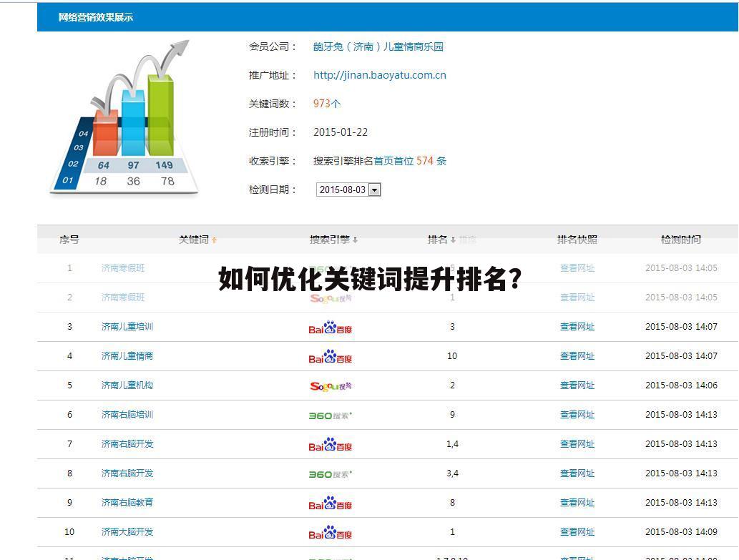Click the 网络营销效果展示 page title
This screenshot has width=739, height=560.
96,17
